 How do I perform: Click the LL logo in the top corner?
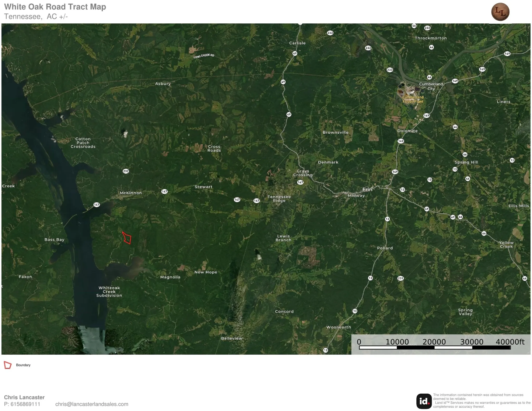[x=500, y=12]
